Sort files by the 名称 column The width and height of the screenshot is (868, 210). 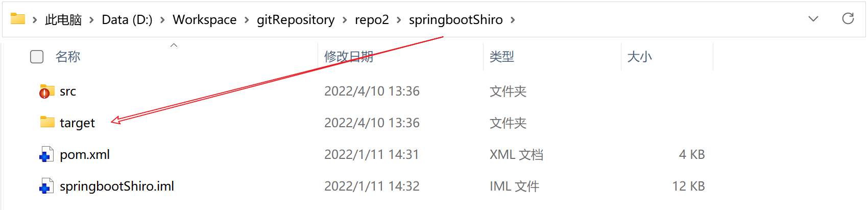68,57
